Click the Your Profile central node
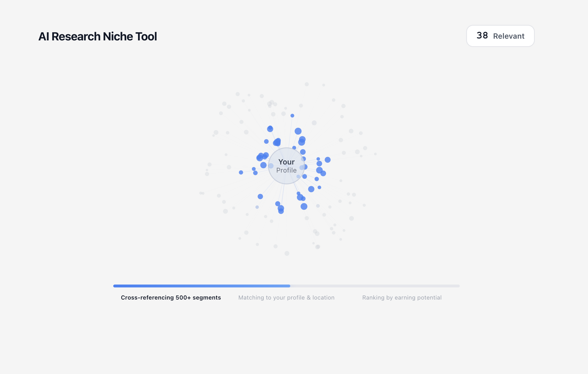 (x=286, y=166)
